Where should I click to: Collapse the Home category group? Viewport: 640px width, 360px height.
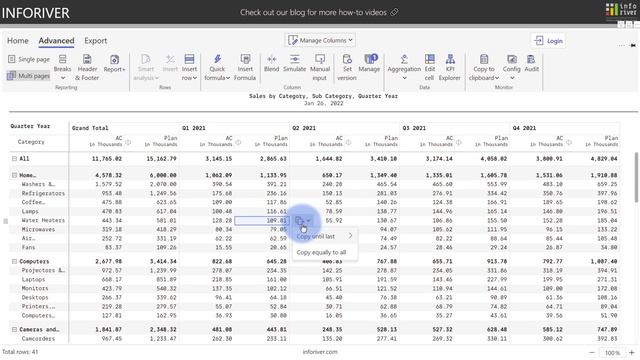click(14, 175)
